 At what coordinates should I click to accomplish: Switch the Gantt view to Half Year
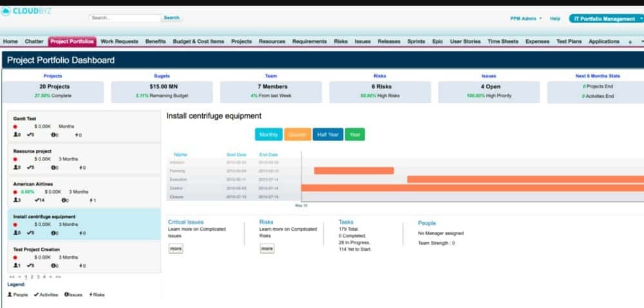pyautogui.click(x=328, y=135)
